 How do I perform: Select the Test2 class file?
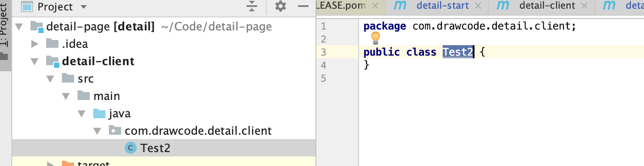click(164, 148)
